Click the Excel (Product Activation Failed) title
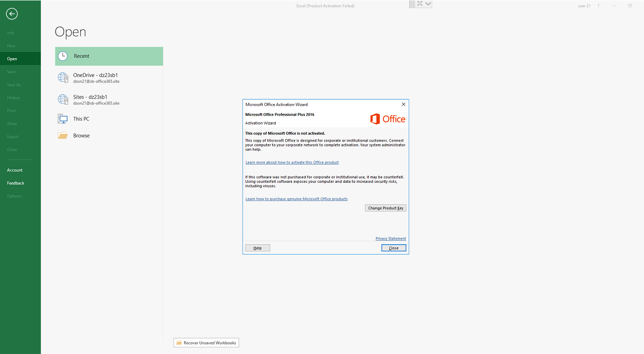The width and height of the screenshot is (644, 354). click(326, 6)
